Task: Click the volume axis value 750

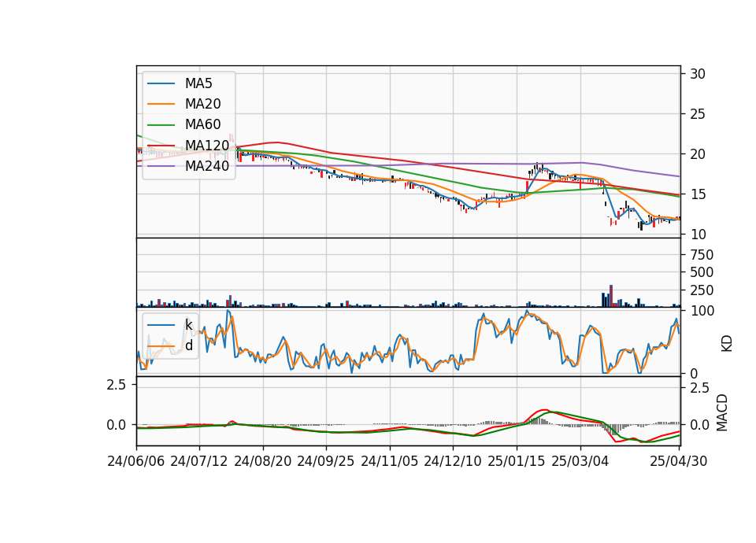Action: tap(702, 255)
